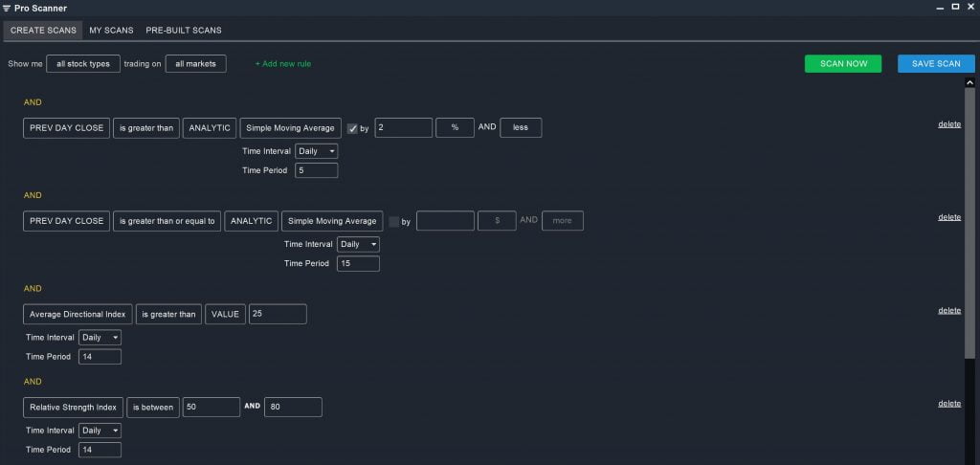Click the scrollbar up arrow
Screen dimensions: 980x465
[970, 82]
